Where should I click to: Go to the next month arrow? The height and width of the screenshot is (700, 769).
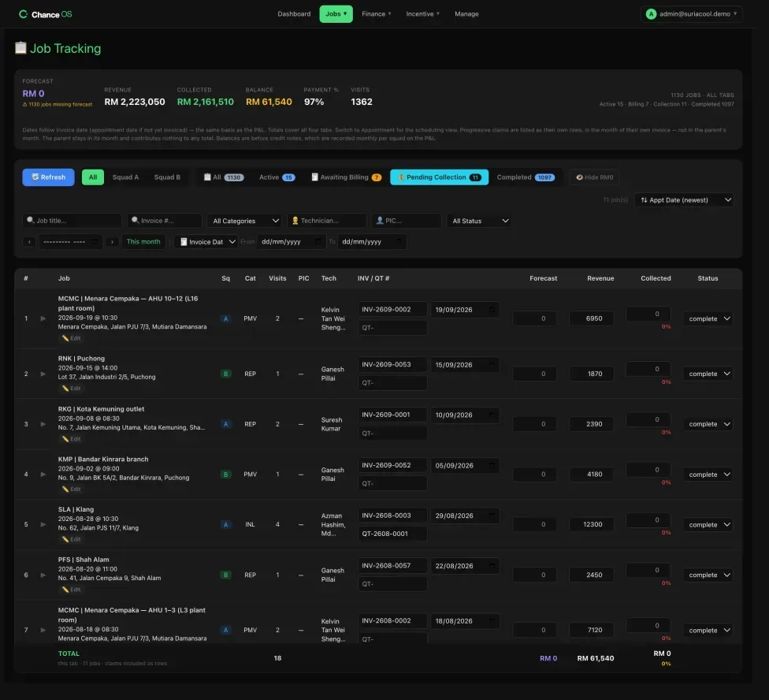113,242
